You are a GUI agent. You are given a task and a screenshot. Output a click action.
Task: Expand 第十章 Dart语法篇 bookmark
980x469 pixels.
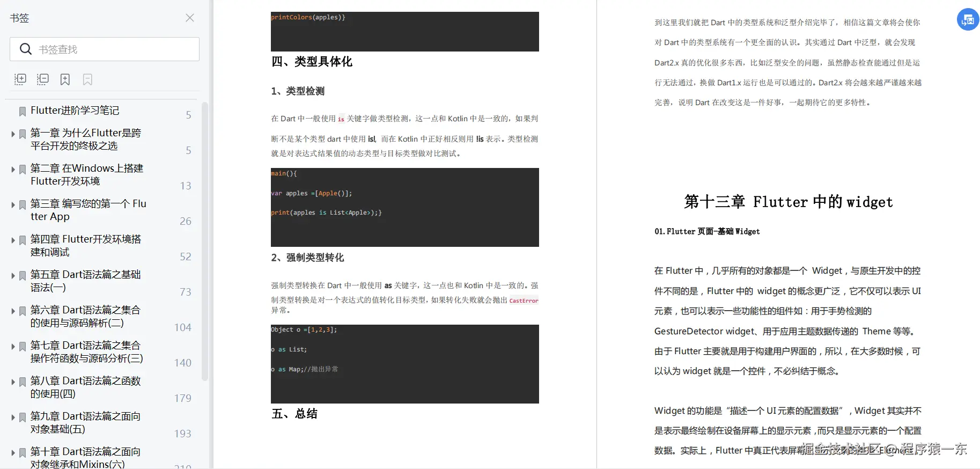tap(13, 453)
